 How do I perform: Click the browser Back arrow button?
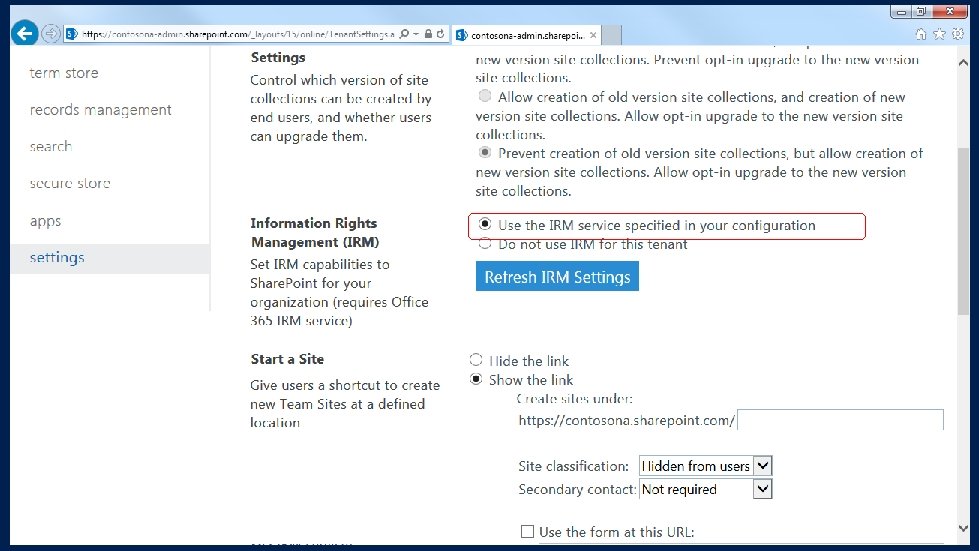(24, 33)
